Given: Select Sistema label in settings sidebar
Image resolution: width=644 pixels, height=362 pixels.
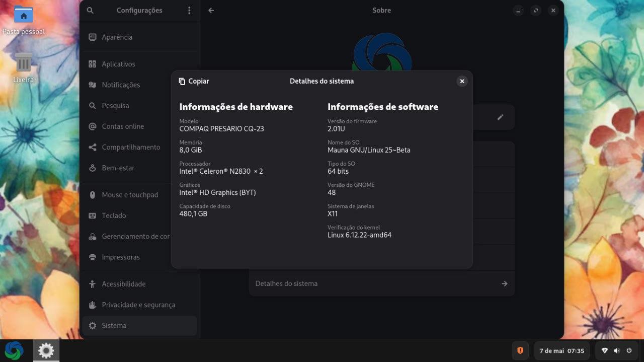Looking at the screenshot, I should coord(114,326).
